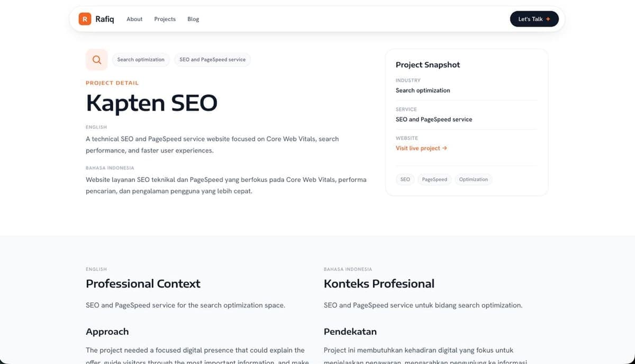Open the Visit live project link
The width and height of the screenshot is (635, 364).
pos(421,148)
